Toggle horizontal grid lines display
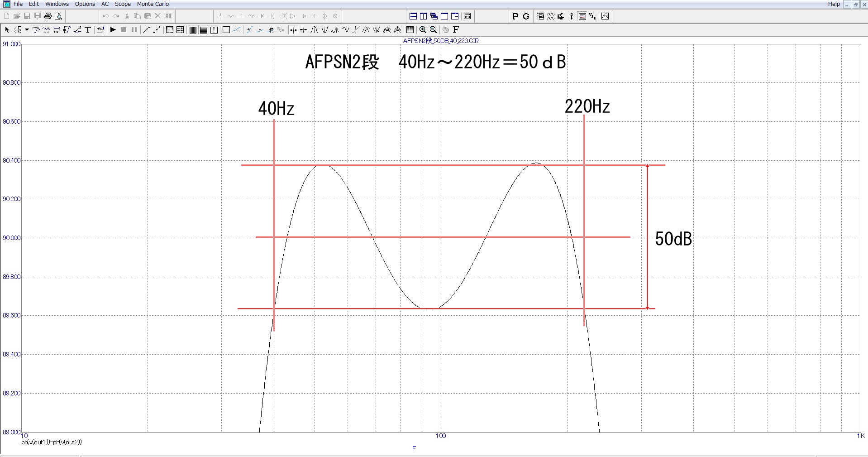This screenshot has width=868, height=457. (204, 30)
